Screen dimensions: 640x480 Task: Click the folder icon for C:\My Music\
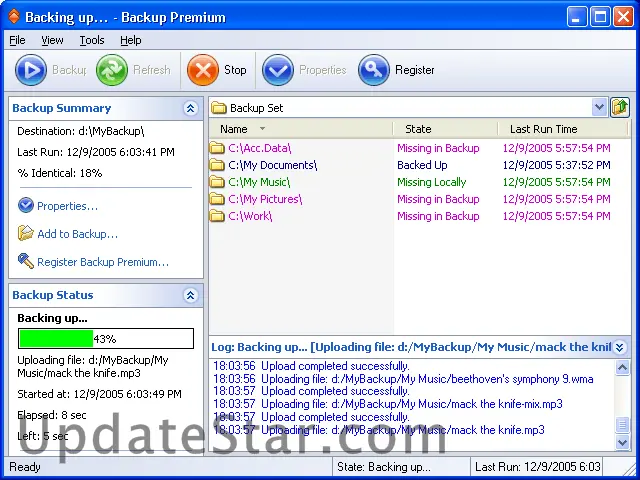217,182
